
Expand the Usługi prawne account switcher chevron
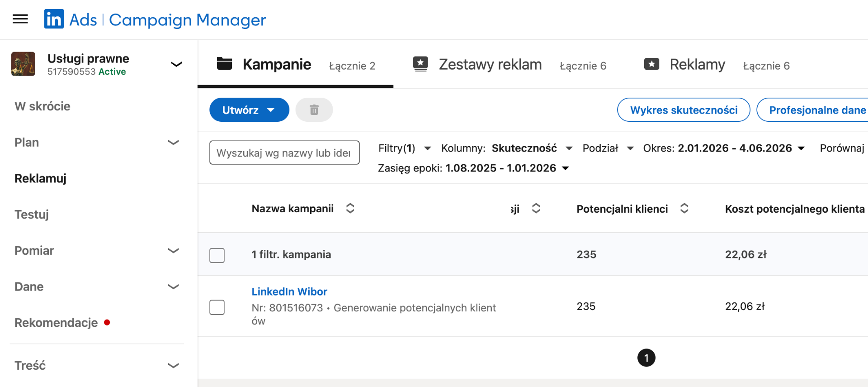pos(176,64)
